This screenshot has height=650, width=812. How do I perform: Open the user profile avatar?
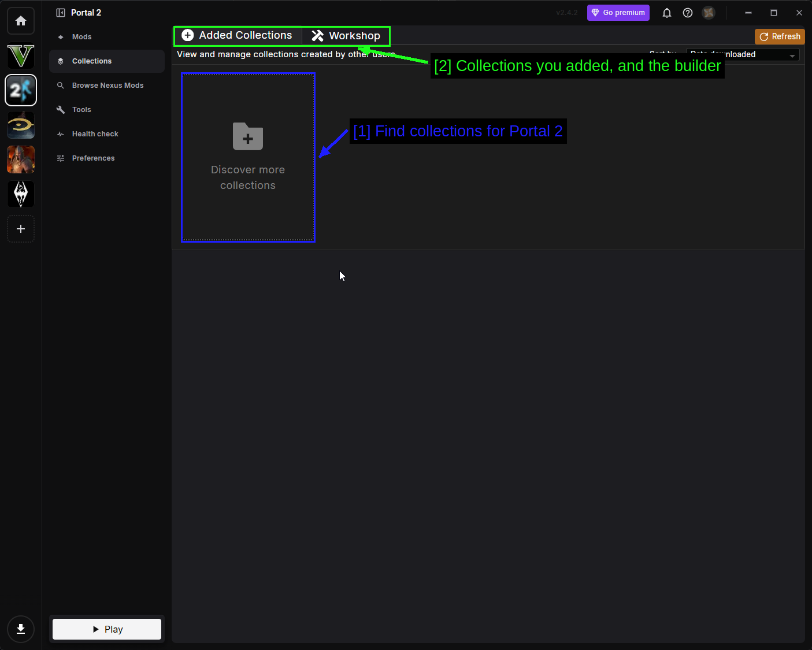click(x=709, y=13)
